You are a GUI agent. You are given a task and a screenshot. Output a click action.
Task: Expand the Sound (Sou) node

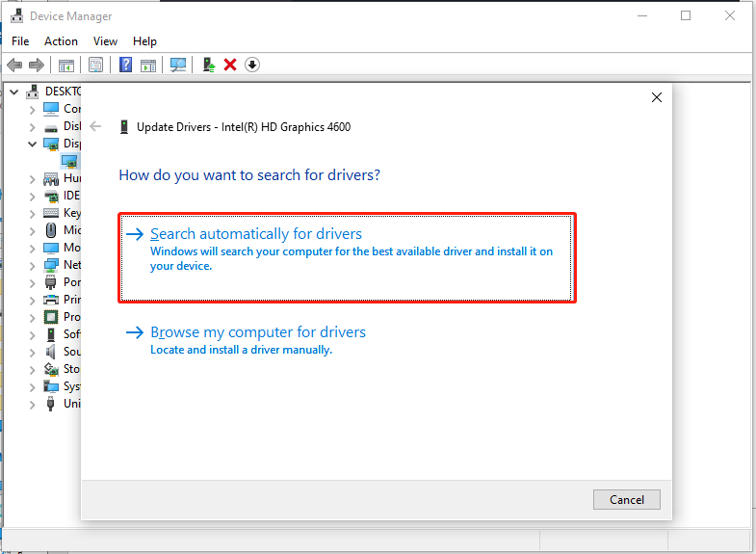coord(32,353)
